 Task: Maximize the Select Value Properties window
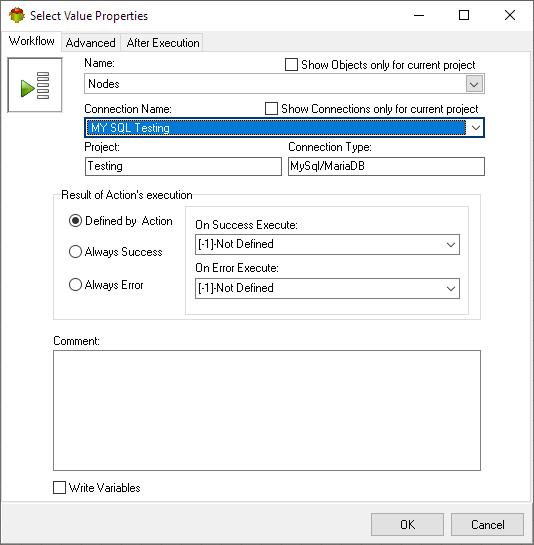[464, 15]
